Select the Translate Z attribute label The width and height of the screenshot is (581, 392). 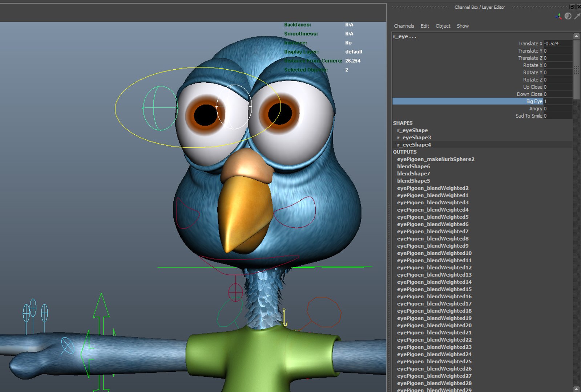(x=530, y=58)
